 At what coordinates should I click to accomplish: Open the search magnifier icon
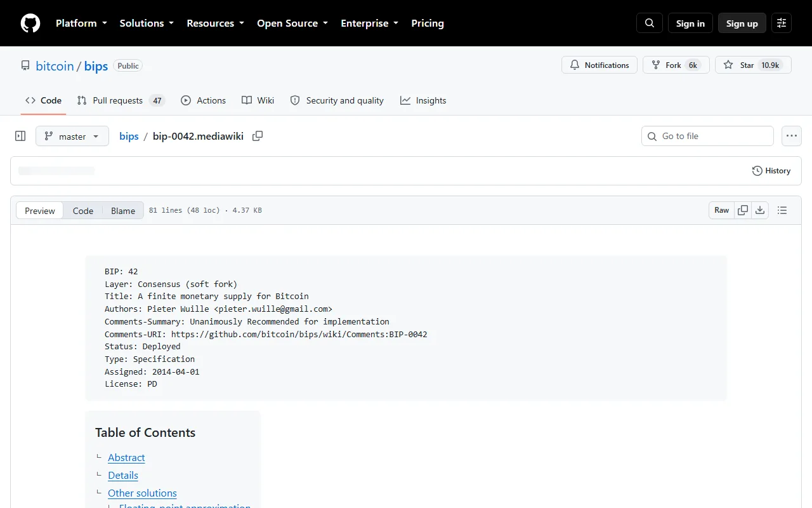650,23
